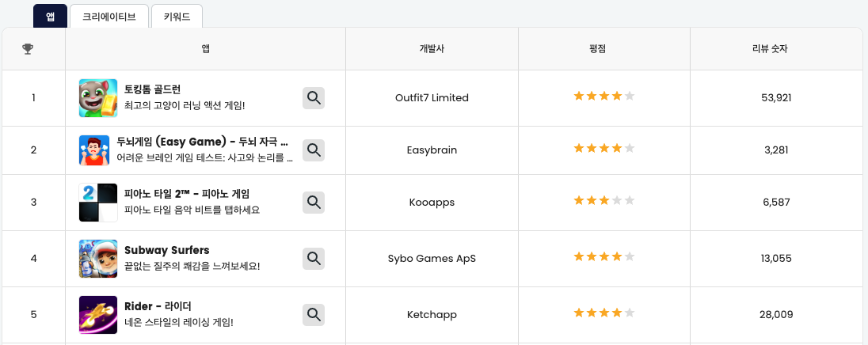868x345 pixels.
Task: Click the search icon for 토킹톰 골드런
Action: pyautogui.click(x=314, y=98)
